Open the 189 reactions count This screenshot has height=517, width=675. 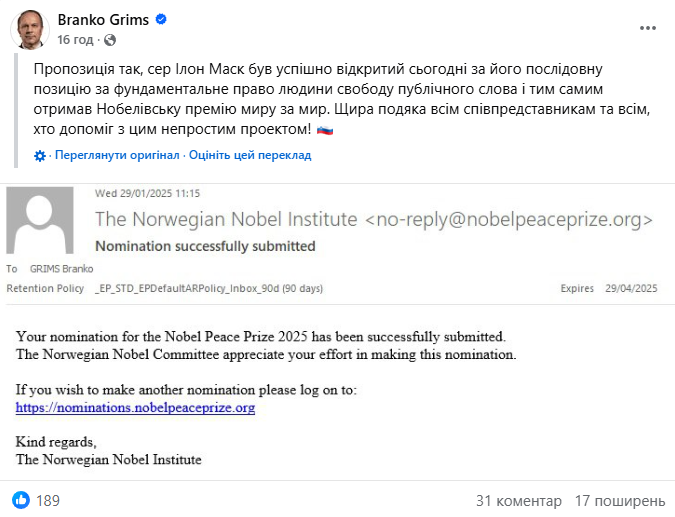coord(48,501)
